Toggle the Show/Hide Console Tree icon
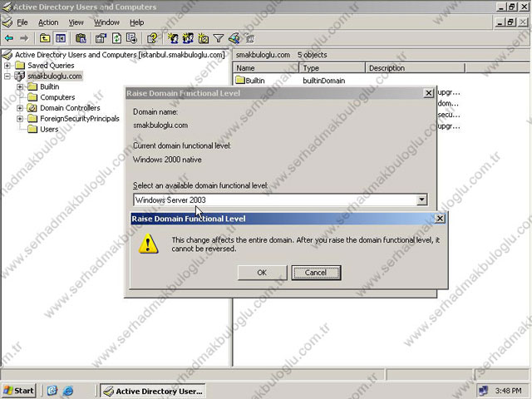Image resolution: width=532 pixels, height=399 pixels. click(61, 38)
